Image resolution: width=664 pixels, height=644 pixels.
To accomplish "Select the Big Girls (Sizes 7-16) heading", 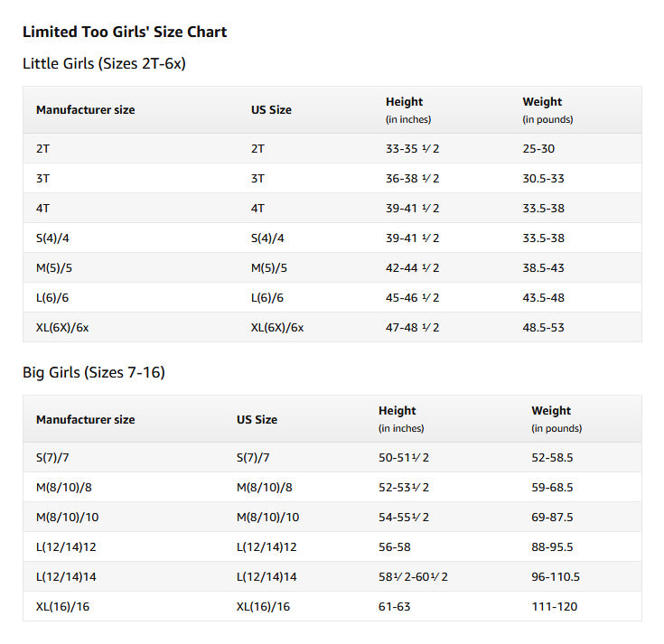I will coord(94,373).
